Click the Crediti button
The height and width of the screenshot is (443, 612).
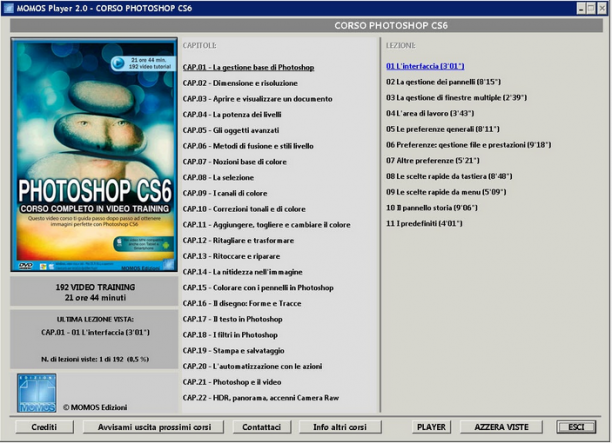[44, 427]
